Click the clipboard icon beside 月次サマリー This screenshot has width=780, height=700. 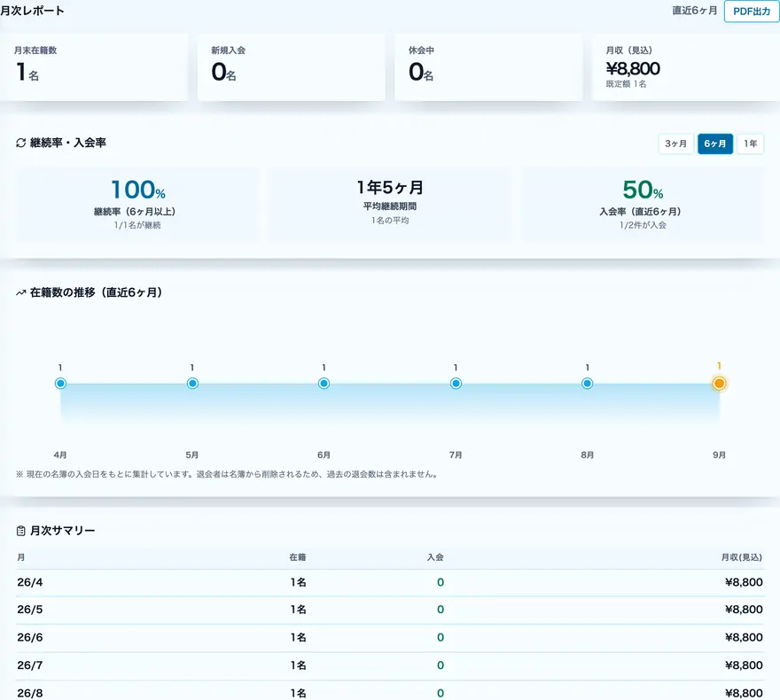pyautogui.click(x=21, y=531)
